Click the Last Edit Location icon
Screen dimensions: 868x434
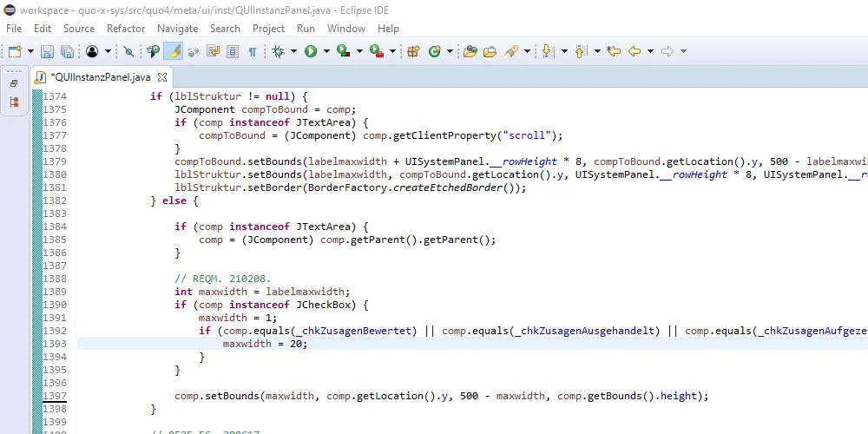pyautogui.click(x=614, y=51)
